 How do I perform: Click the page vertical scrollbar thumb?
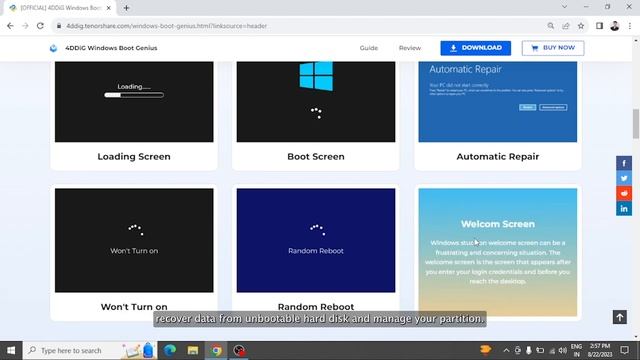point(636,124)
